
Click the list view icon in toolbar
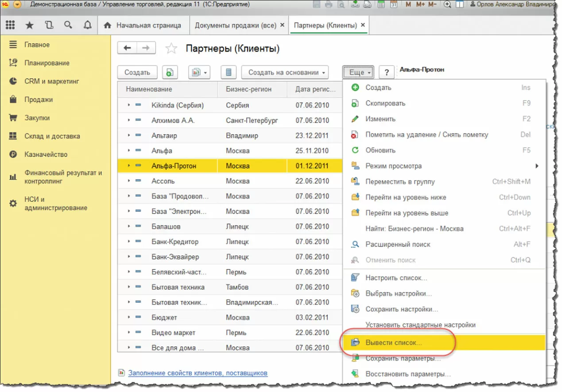coord(228,72)
